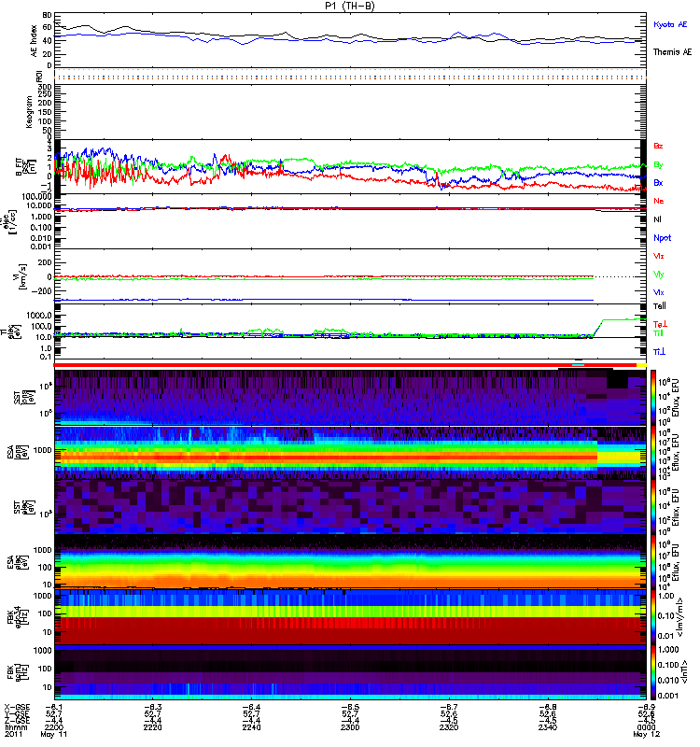This screenshot has width=700, height=747.
Task: Click the "300" tick on Keogram axis
Action: tap(45, 87)
